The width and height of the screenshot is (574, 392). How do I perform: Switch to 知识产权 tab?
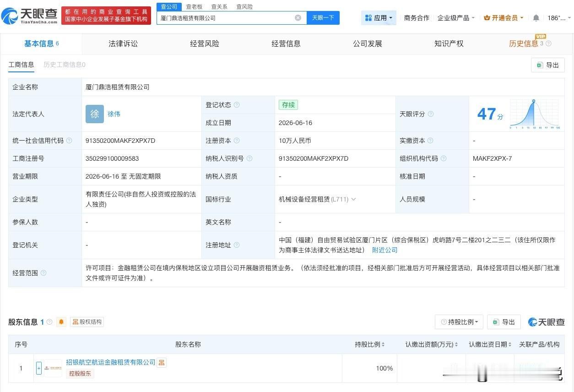pyautogui.click(x=449, y=44)
